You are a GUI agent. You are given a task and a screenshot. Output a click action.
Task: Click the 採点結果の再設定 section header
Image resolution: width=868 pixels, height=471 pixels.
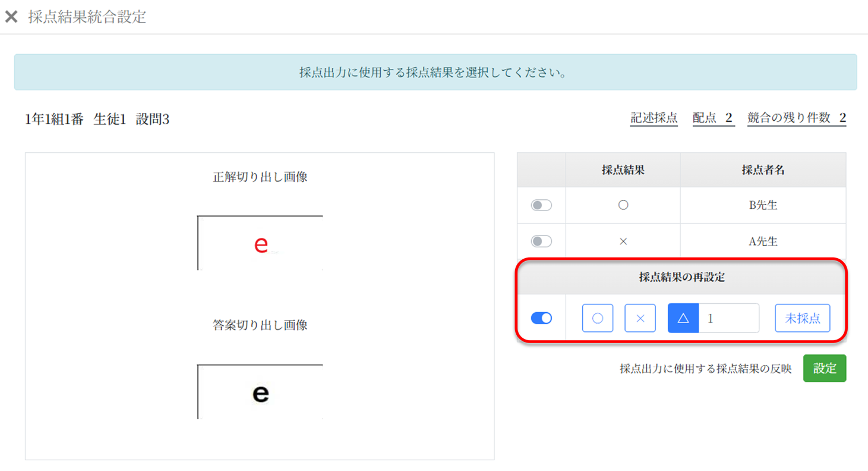click(x=681, y=277)
